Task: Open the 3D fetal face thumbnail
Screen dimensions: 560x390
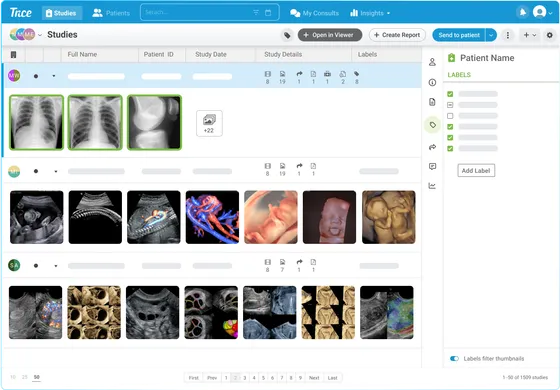Action: pyautogui.click(x=329, y=217)
